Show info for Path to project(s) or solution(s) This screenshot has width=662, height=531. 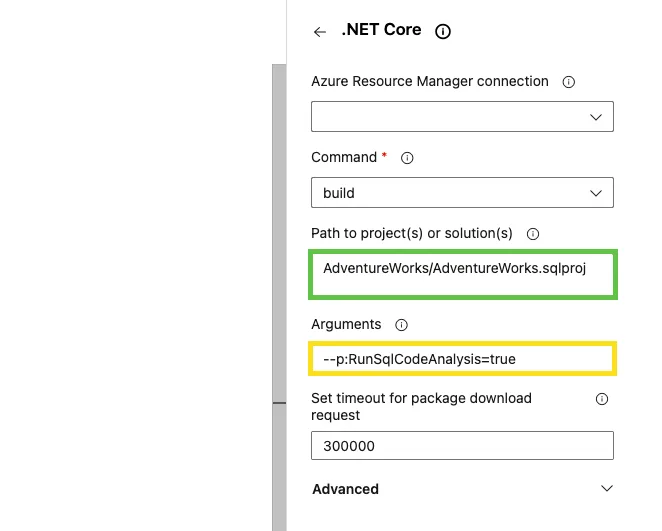(x=532, y=234)
